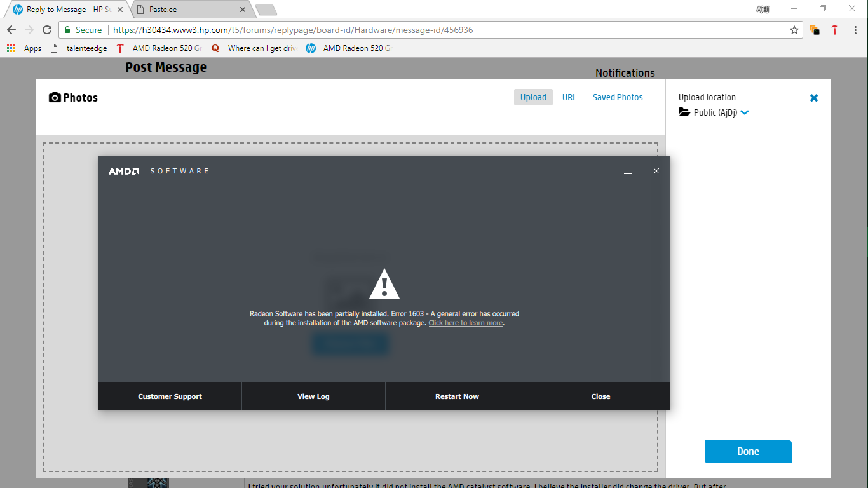Open the AMD Radeon bookmark with HP icon
Screen dimensions: 868x488
[x=349, y=48]
